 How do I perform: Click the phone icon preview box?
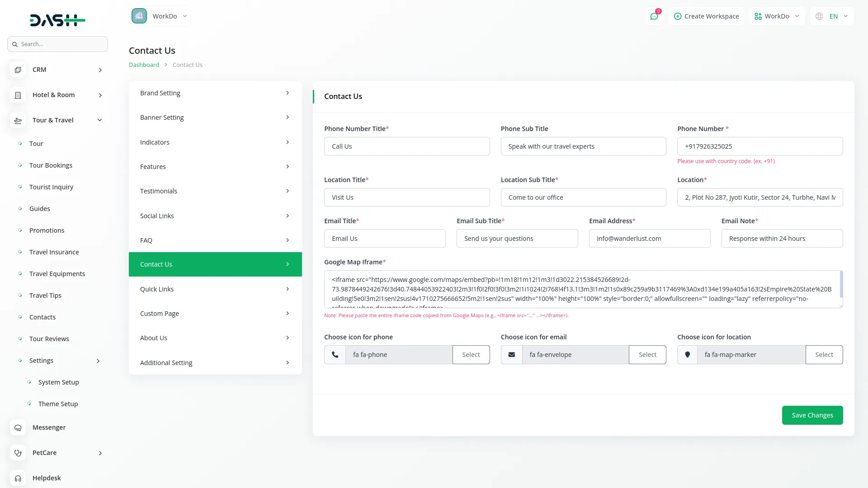tap(335, 355)
